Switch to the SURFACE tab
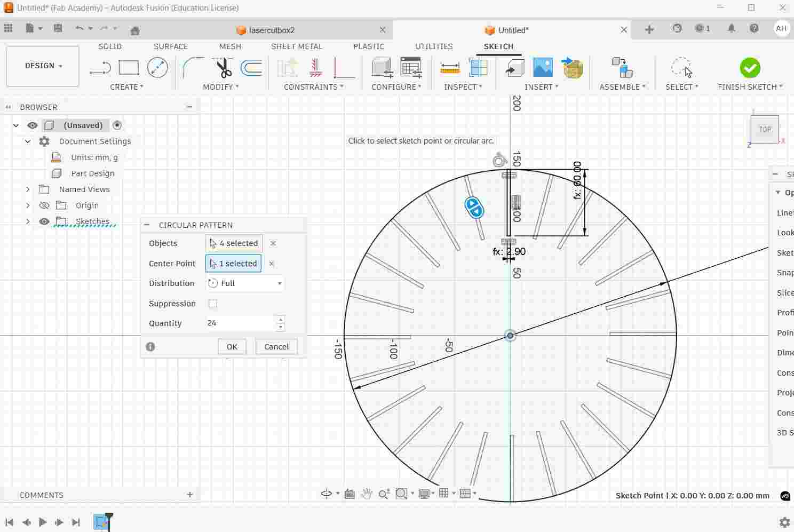Screen dimensions: 794x532 pos(171,46)
